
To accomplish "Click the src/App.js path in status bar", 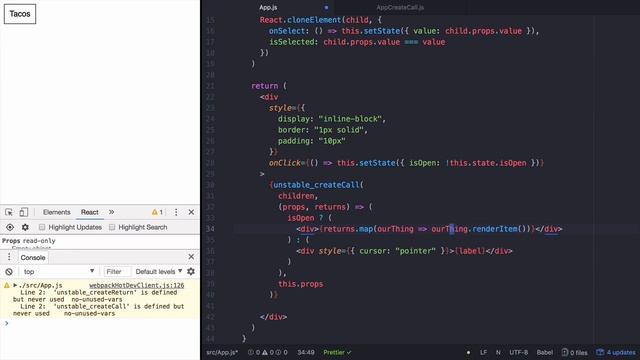I will pos(222,352).
